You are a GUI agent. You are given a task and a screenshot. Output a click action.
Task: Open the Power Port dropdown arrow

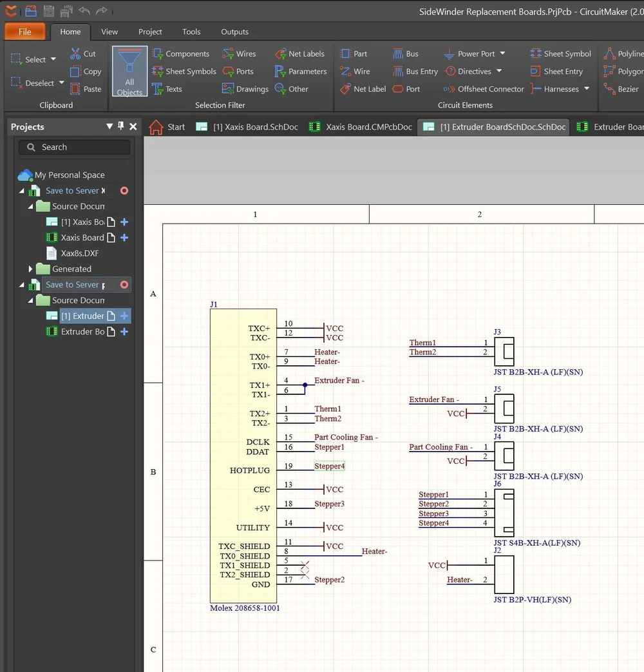[x=502, y=53]
